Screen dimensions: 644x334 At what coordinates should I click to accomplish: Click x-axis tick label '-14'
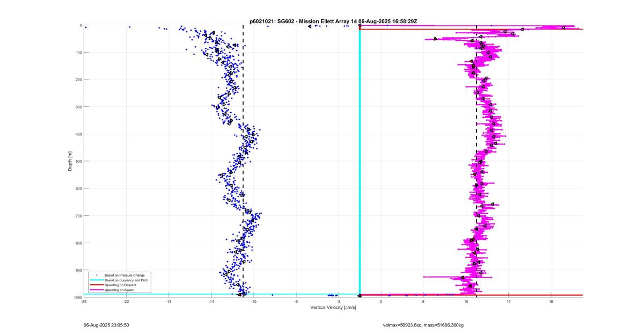tap(211, 302)
